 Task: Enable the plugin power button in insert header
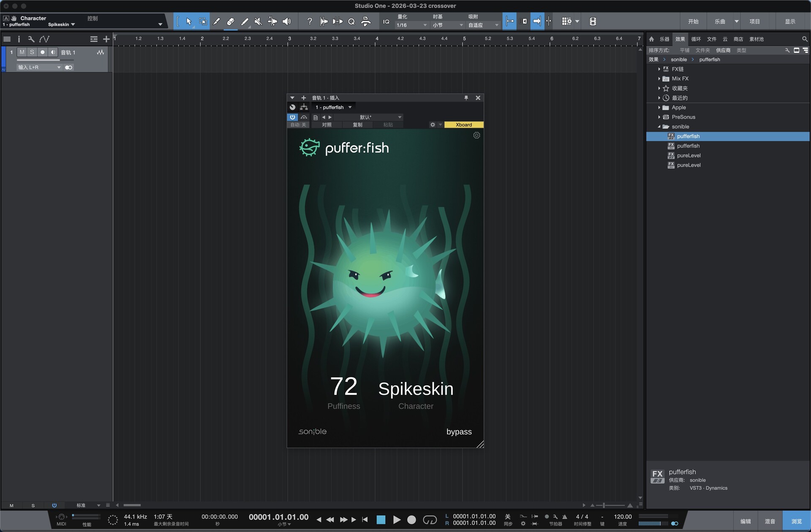coord(292,117)
